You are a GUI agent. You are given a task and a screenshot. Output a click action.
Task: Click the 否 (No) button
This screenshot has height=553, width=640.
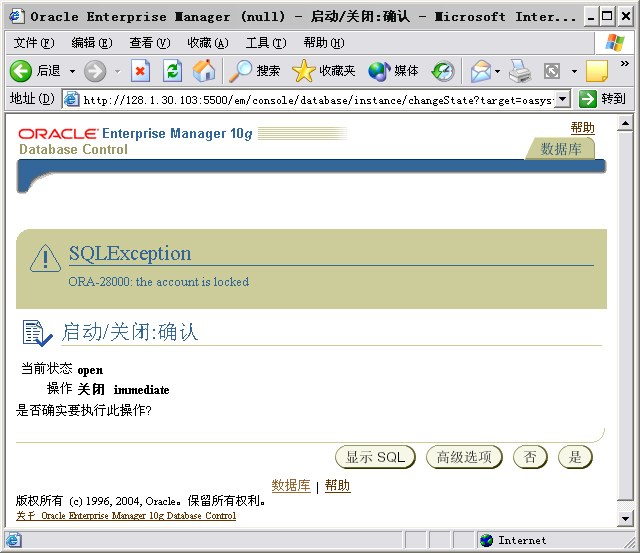click(530, 457)
